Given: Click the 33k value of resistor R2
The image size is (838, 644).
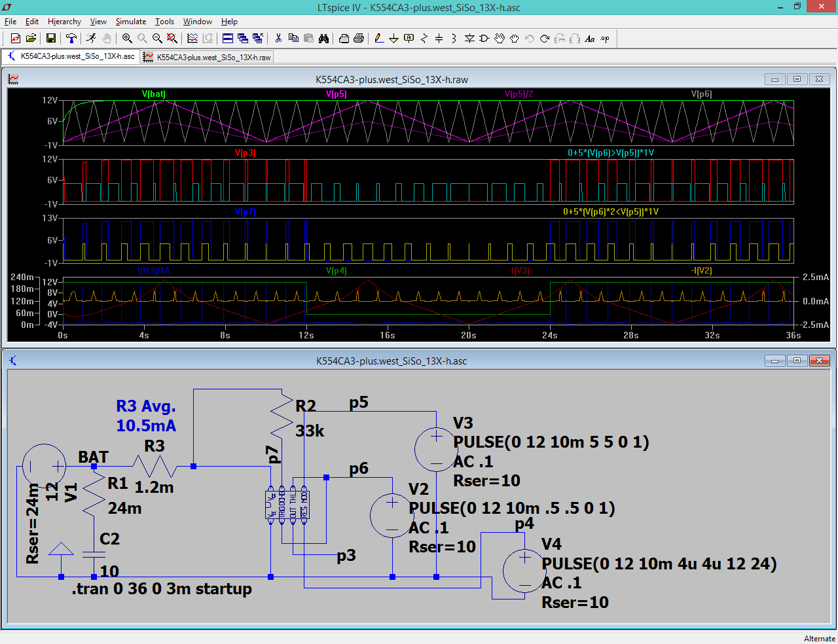Looking at the screenshot, I should point(310,431).
